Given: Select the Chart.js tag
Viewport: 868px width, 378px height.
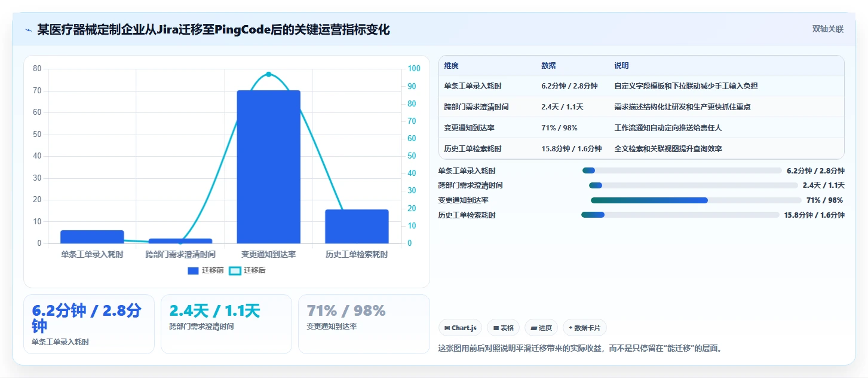Looking at the screenshot, I should (460, 328).
